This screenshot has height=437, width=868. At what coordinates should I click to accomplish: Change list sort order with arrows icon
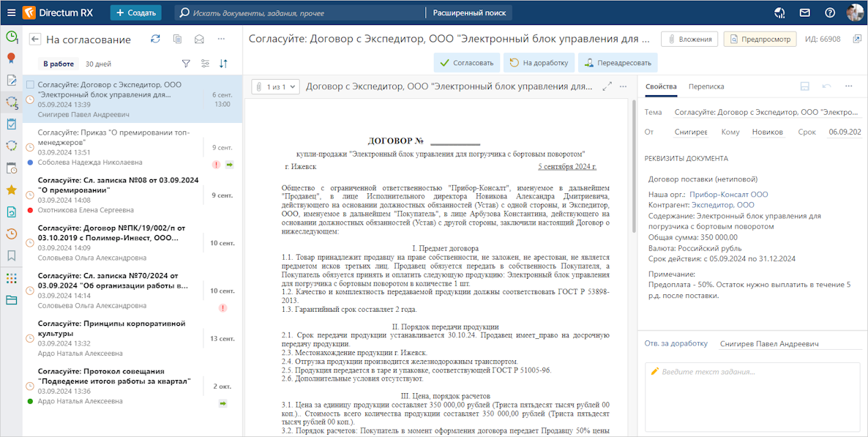[x=224, y=64]
